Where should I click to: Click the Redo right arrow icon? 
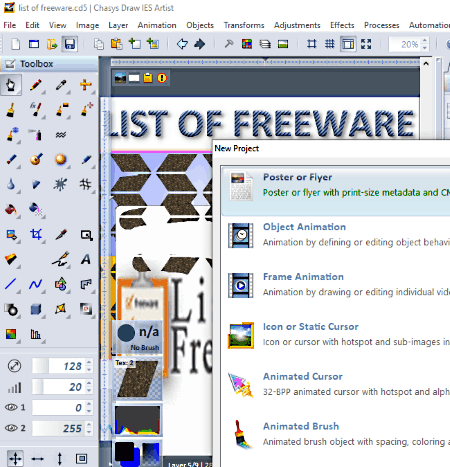200,44
